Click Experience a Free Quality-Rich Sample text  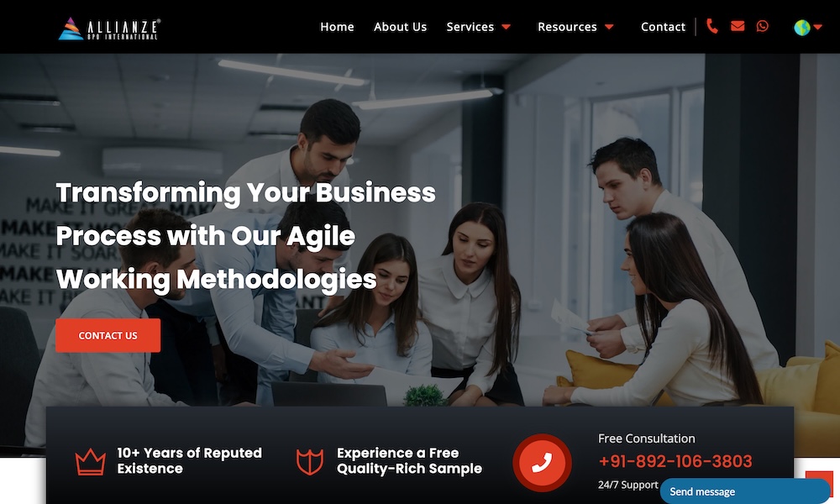tap(409, 460)
